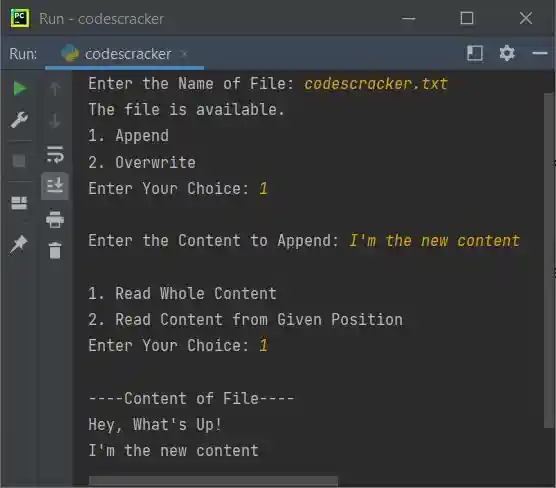Click the entered 'I'm the new content' input
This screenshot has width=556, height=488.
click(435, 241)
